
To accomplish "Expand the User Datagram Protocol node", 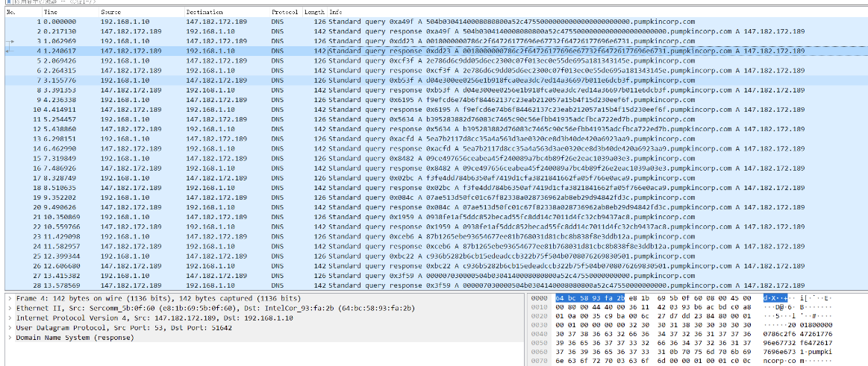I will [x=8, y=327].
